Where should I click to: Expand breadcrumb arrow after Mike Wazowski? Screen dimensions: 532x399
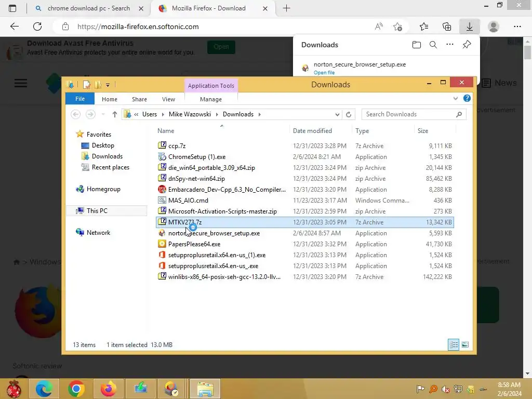(x=217, y=114)
